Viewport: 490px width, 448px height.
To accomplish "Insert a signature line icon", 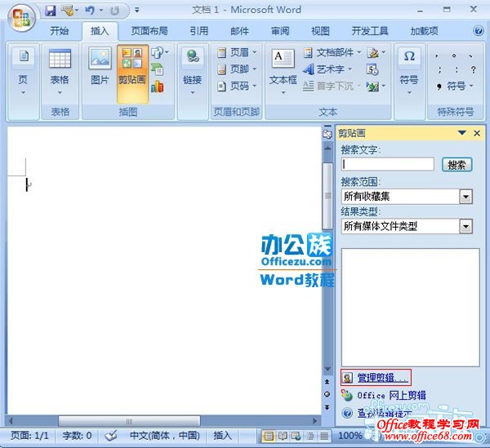I will [x=373, y=53].
